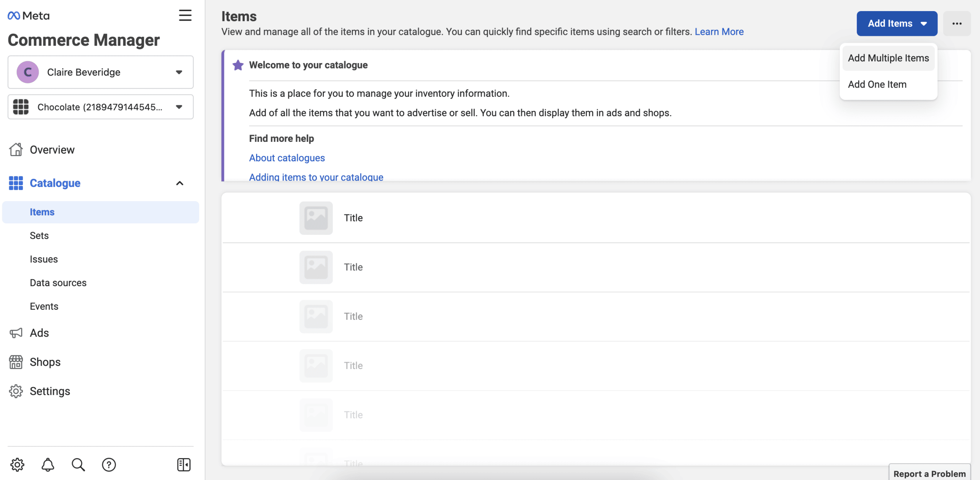This screenshot has height=480, width=980.
Task: Click the Report a Problem button
Action: click(929, 473)
